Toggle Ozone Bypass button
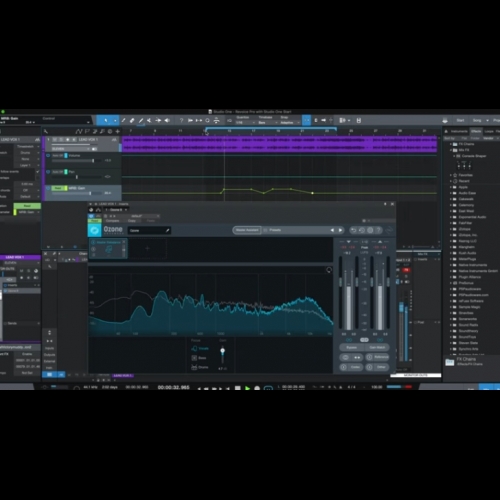The image size is (500, 500). point(352,347)
